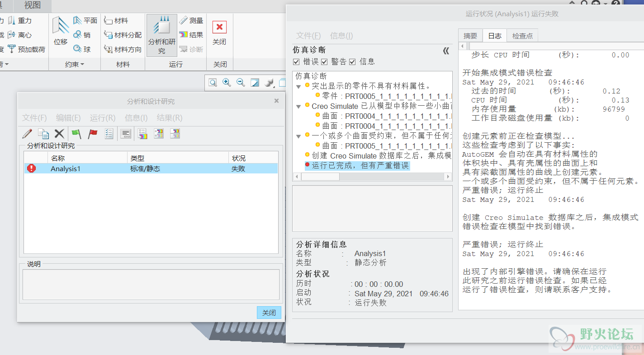Select 运行已完成，但有严重错误 entry
Screen dimensions: 644x355
357,166
